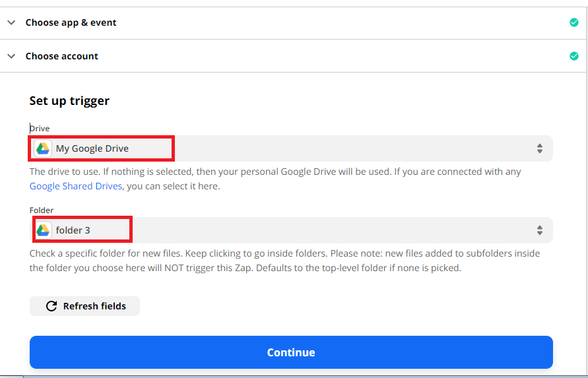
Task: Select the folder 3 value
Action: point(73,230)
